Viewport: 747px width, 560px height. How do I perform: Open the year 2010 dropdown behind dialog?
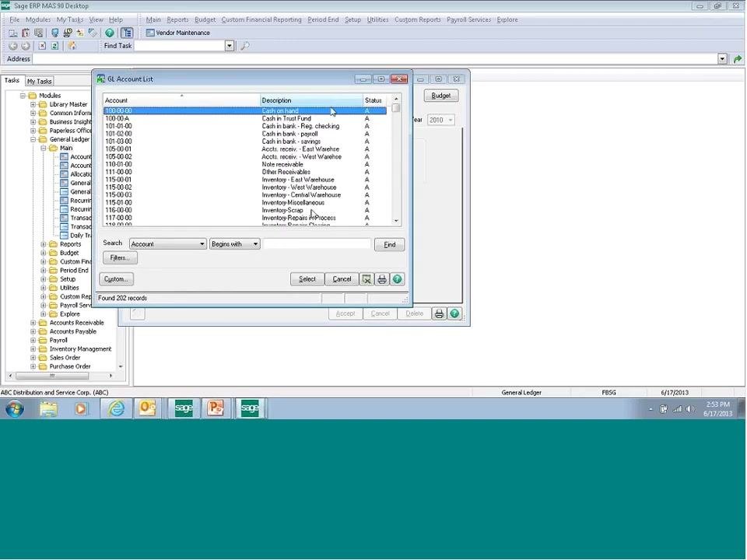(x=440, y=120)
